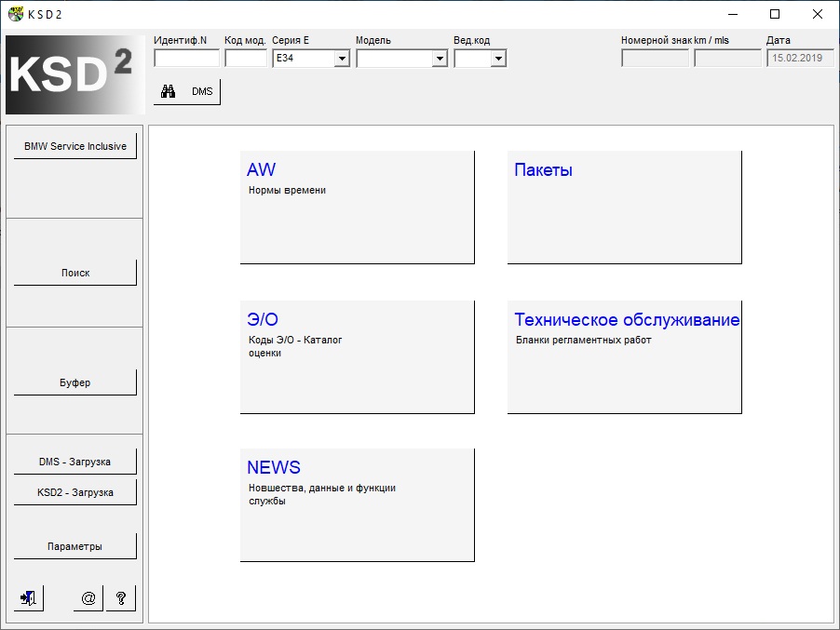Click the exit door icon

tap(29, 598)
